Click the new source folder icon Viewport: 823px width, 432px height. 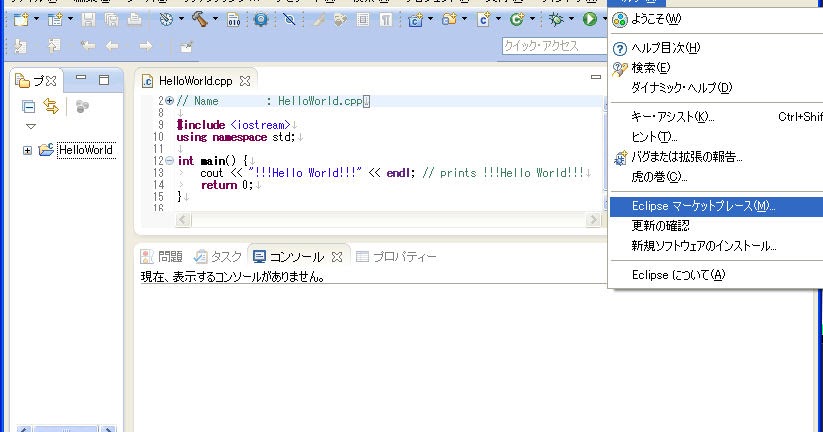[x=449, y=20]
